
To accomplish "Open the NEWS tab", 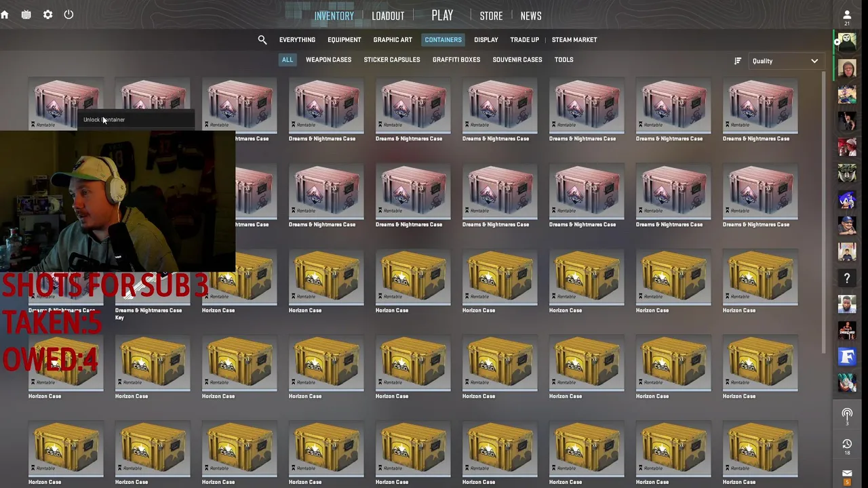I will click(x=531, y=16).
